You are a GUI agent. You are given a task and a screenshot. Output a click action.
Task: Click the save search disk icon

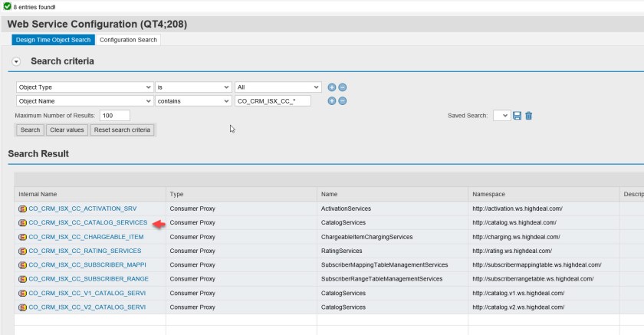517,116
